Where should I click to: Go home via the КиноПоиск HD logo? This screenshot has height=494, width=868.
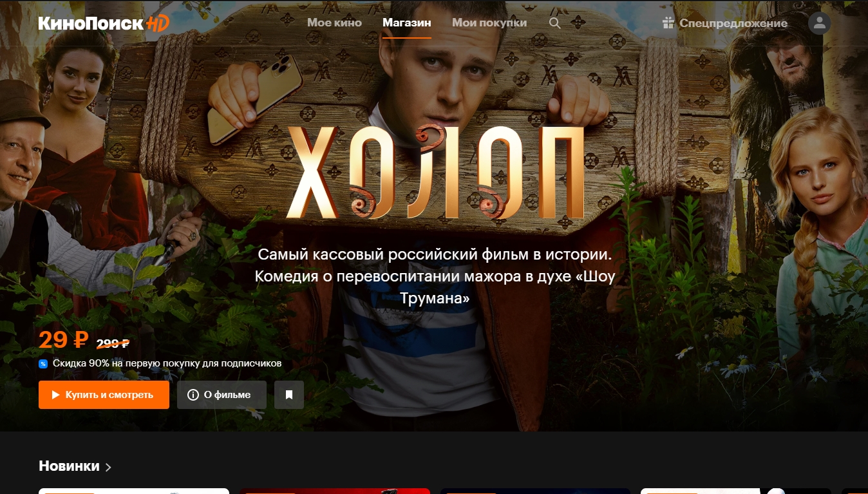pyautogui.click(x=104, y=23)
